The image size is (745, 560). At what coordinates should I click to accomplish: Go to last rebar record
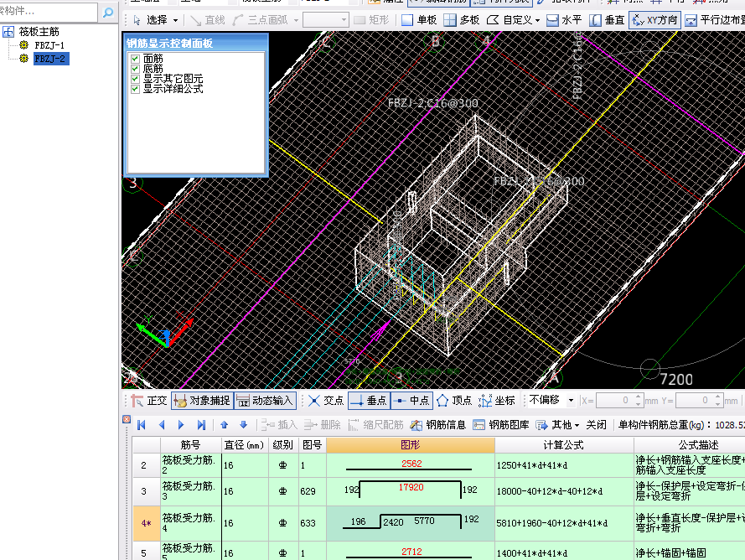[x=201, y=425]
